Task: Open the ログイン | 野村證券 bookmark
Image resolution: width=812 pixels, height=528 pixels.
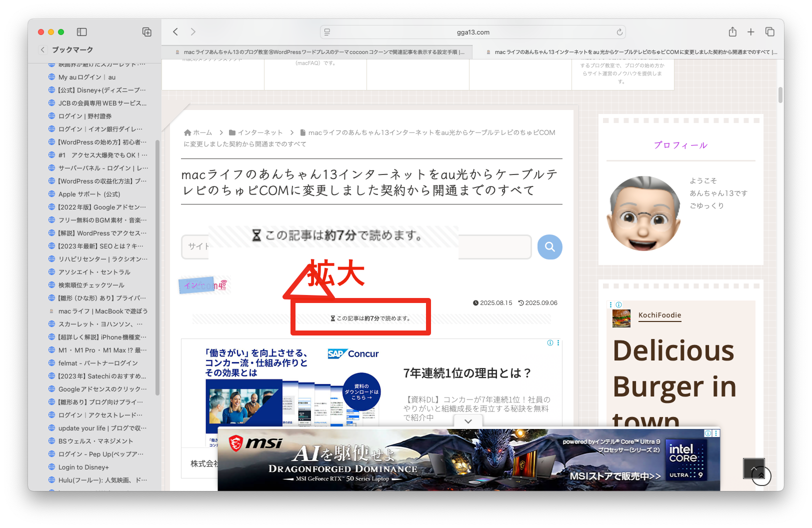Action: 85,116
